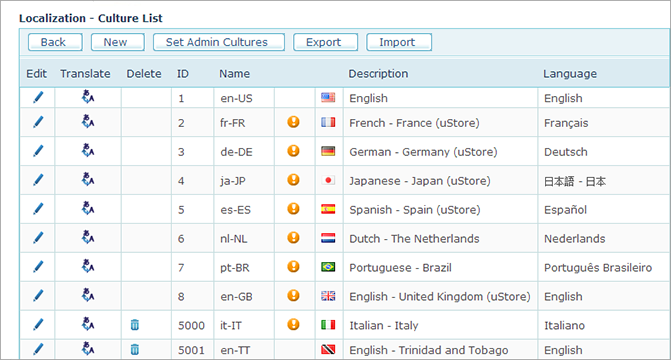The width and height of the screenshot is (671, 360).
Task: Go back using the Back button
Action: pyautogui.click(x=55, y=42)
